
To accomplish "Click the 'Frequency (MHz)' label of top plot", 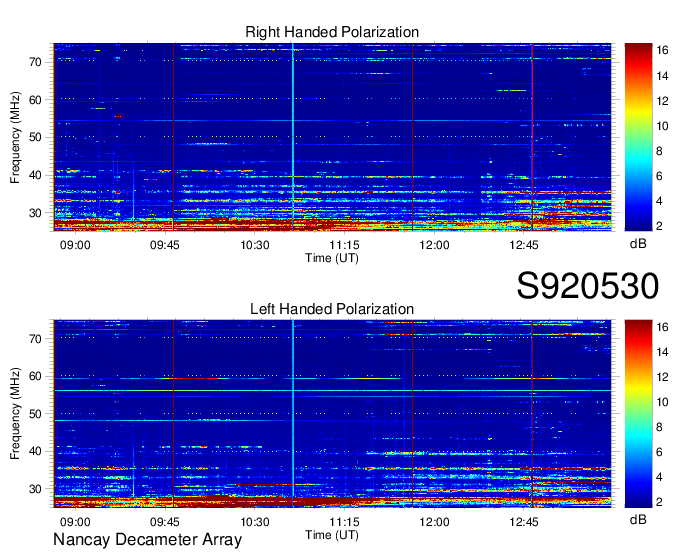I will click(15, 137).
